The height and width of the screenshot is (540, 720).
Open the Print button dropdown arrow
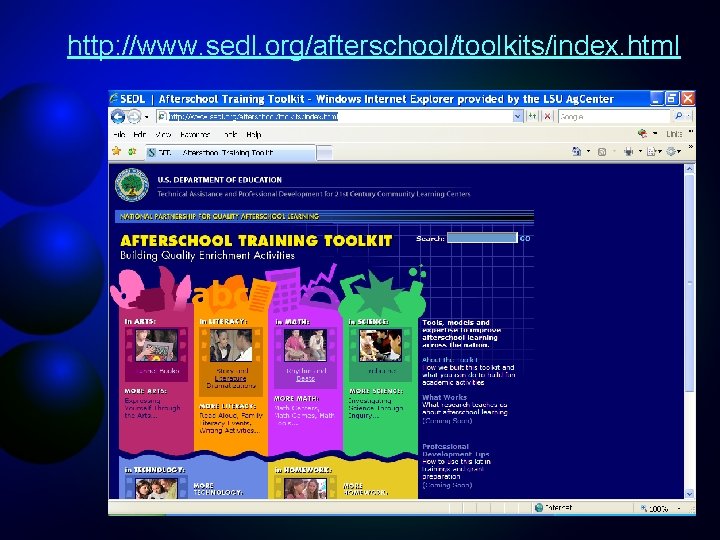640,152
